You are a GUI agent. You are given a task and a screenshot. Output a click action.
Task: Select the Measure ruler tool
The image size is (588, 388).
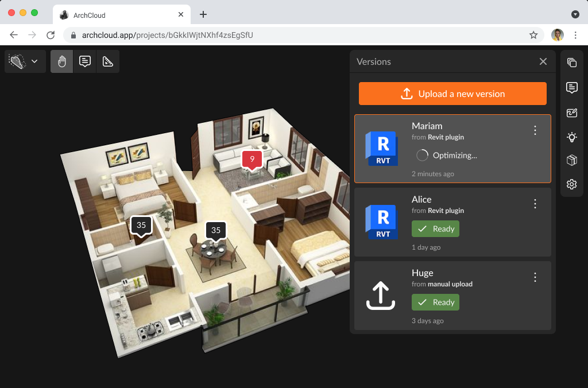[x=107, y=61]
